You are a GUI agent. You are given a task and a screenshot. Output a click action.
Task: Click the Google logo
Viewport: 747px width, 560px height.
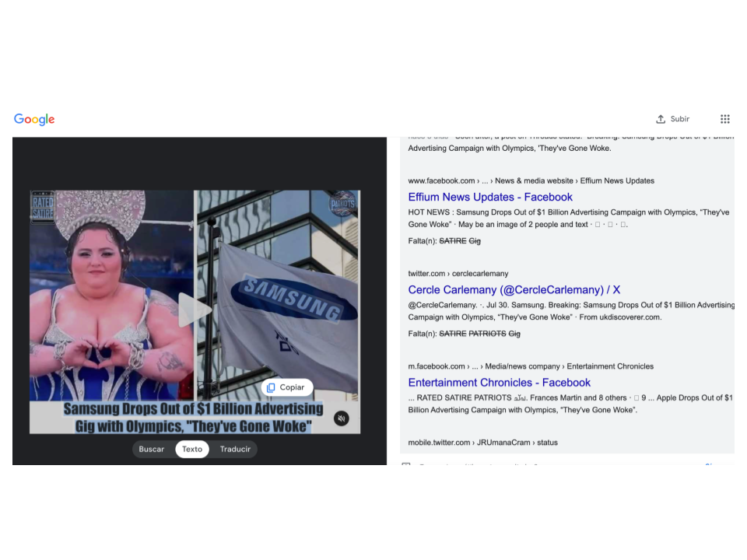click(x=34, y=119)
